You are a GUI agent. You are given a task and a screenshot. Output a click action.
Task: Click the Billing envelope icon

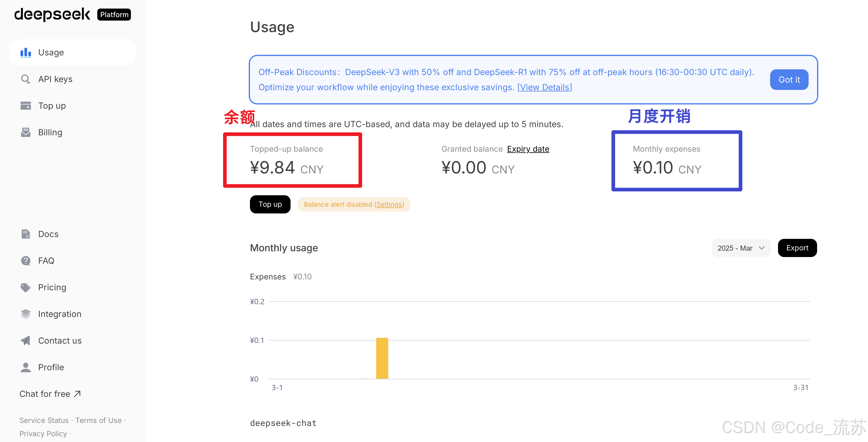tap(26, 132)
